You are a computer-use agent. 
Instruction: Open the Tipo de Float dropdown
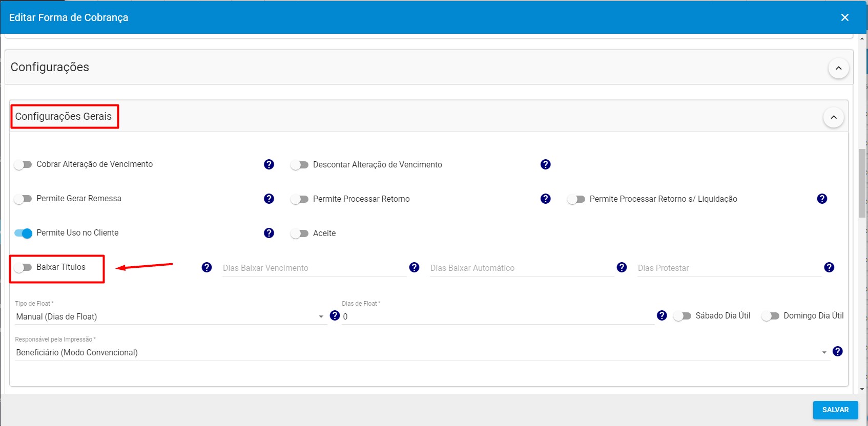pyautogui.click(x=171, y=316)
